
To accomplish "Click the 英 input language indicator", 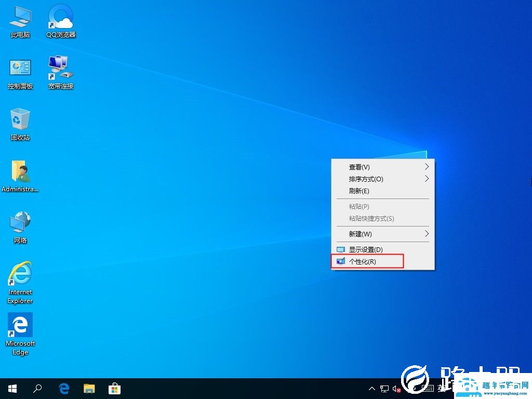I will [441, 388].
